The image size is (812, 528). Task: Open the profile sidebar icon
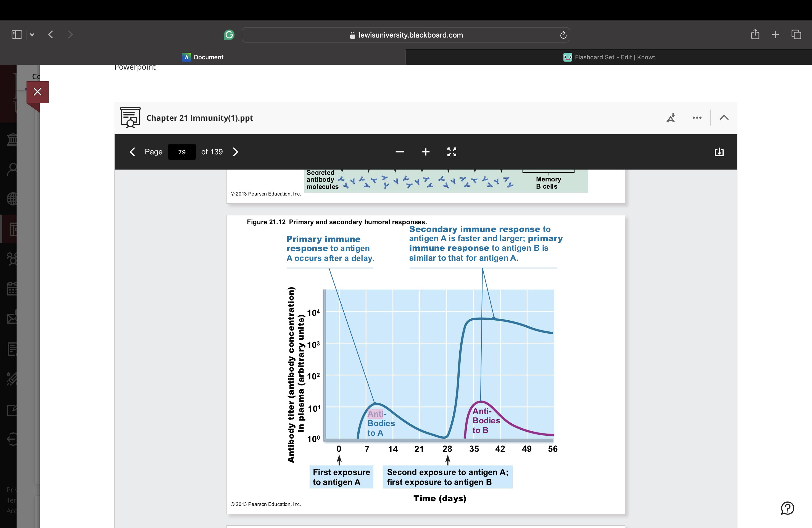coord(12,169)
